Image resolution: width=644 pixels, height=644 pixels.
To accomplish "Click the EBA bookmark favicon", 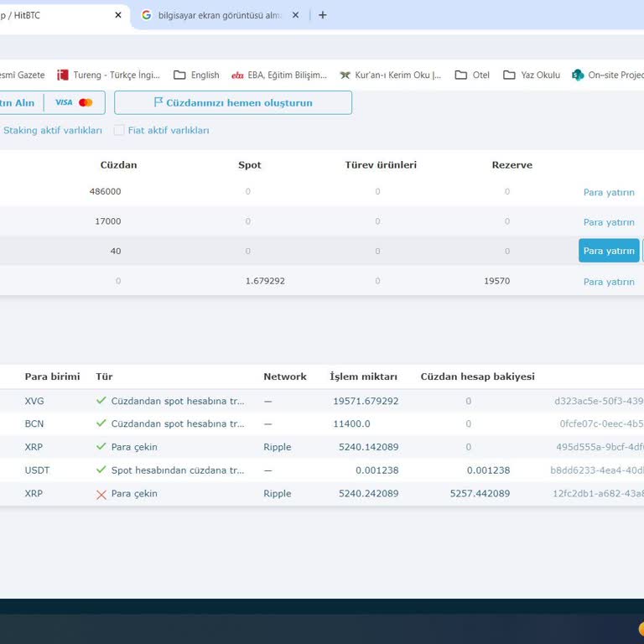I will point(237,75).
